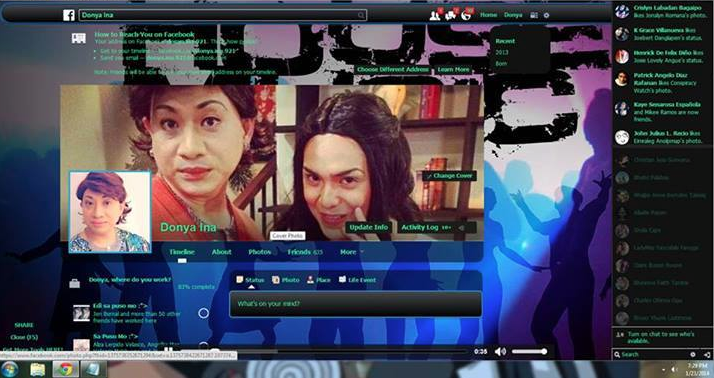Click Turn on chat to see who's available
Image resolution: width=714 pixels, height=378 pixels.
tap(660, 337)
